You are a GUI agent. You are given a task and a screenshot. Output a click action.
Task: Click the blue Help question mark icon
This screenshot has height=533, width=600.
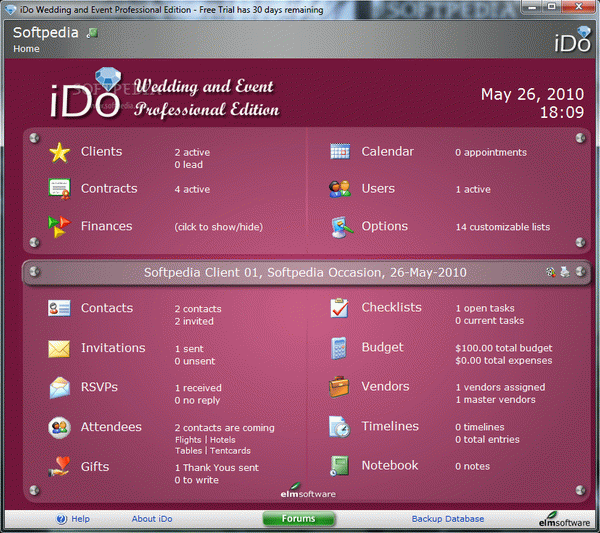coord(61,519)
